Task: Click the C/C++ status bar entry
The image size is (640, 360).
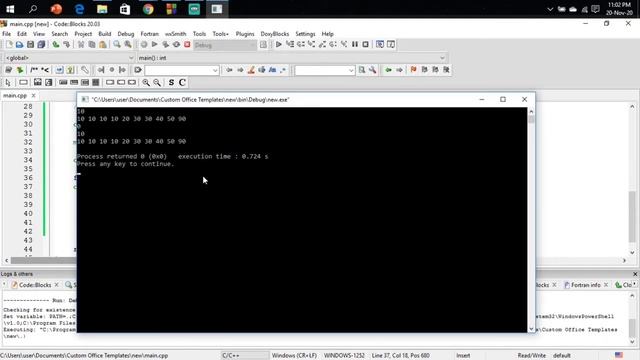Action: click(231, 356)
